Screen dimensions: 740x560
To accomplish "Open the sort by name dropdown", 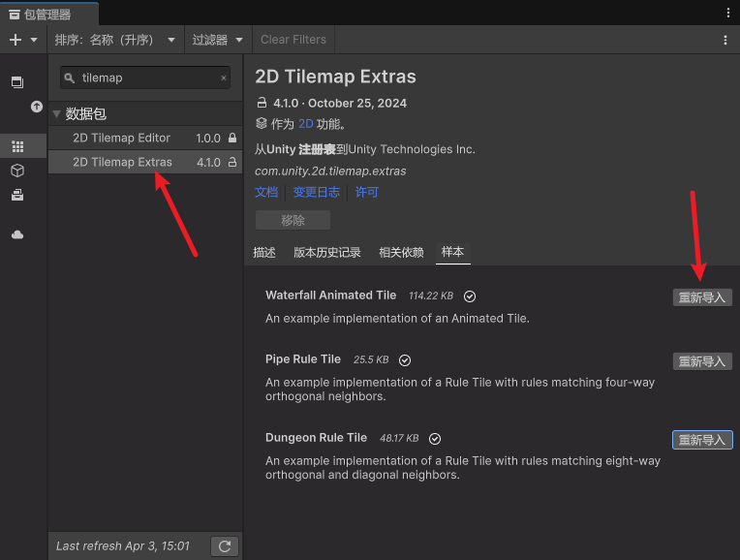I will point(115,40).
